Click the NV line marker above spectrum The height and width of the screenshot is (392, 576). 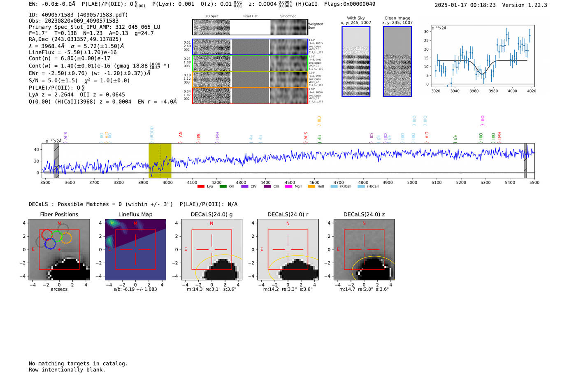coord(180,137)
